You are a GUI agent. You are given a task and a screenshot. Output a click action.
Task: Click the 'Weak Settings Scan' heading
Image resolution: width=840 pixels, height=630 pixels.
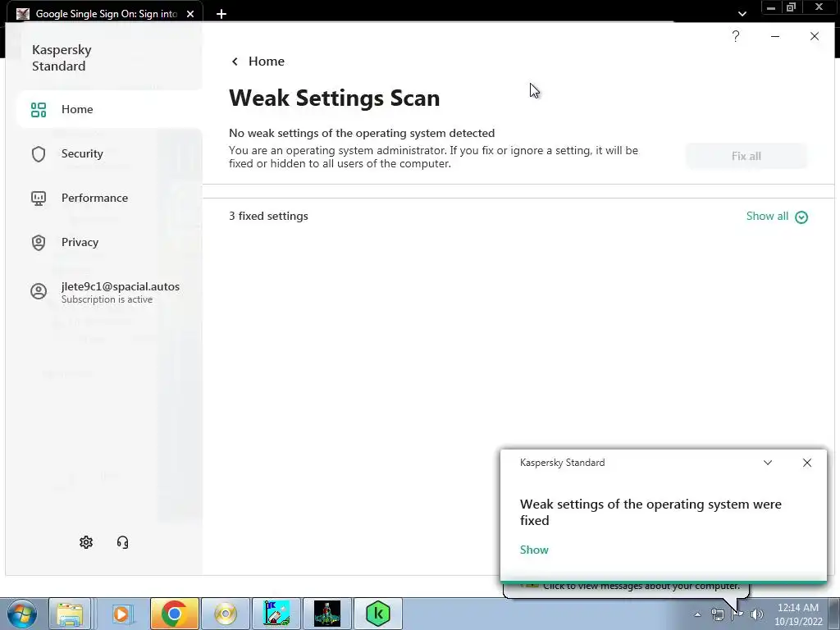(335, 98)
